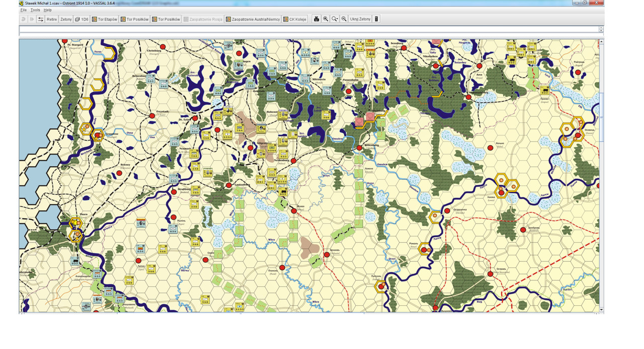Roll the 1D6 dice button
644x349 pixels.
click(82, 19)
